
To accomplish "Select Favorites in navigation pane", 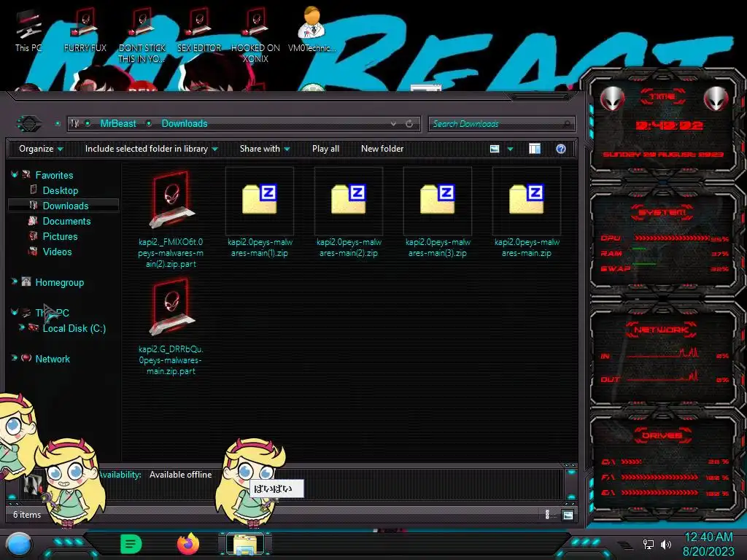I will (54, 175).
